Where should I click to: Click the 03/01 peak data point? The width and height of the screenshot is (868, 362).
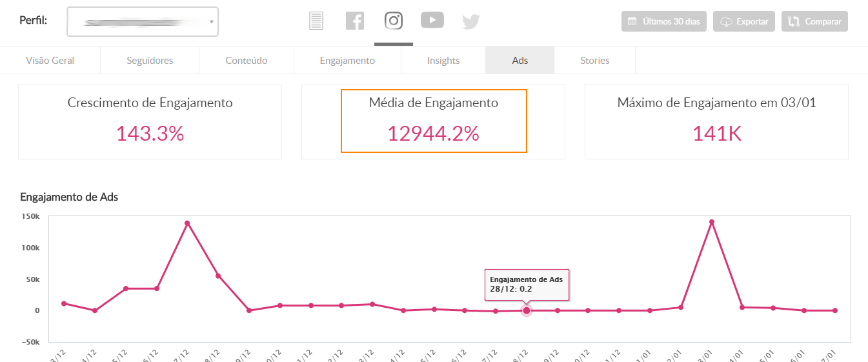(x=711, y=222)
